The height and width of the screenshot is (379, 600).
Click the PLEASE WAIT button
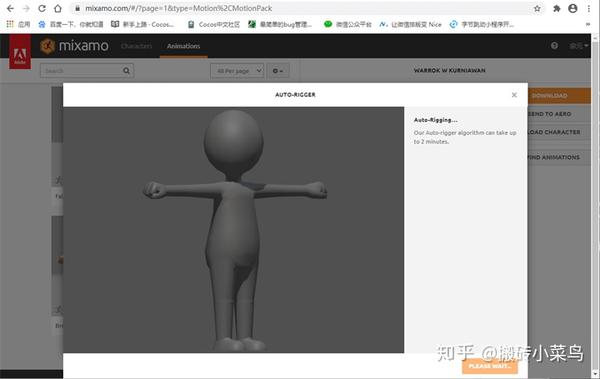pos(490,366)
